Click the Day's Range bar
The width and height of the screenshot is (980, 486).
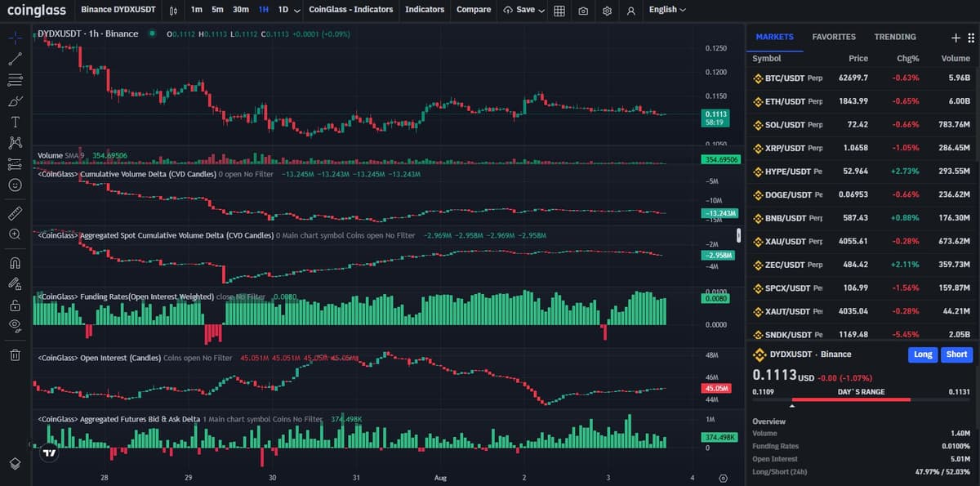coord(862,401)
